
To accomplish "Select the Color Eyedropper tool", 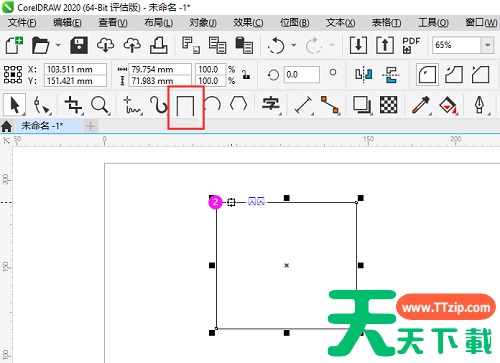I will click(x=421, y=105).
